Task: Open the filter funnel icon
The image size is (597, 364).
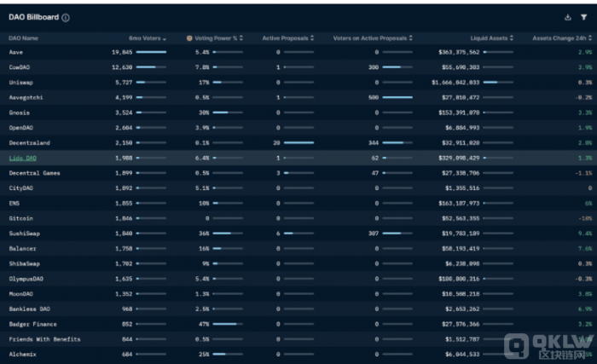Action: [x=583, y=17]
